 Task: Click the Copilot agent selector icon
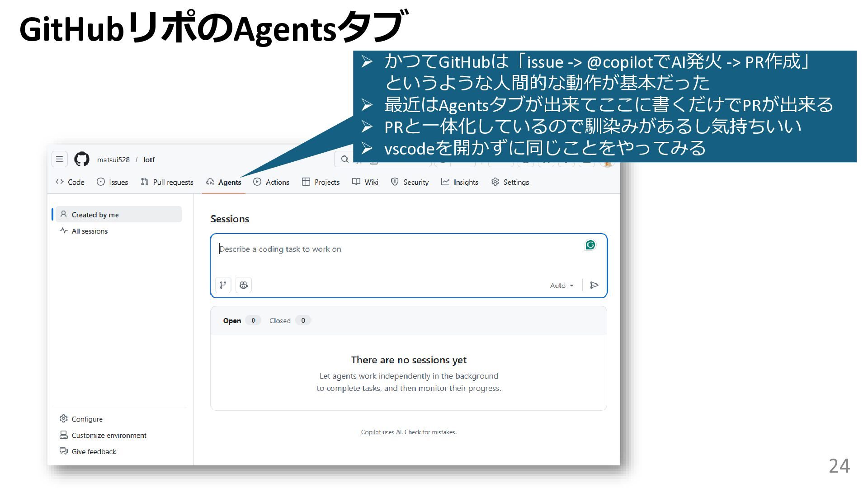pyautogui.click(x=243, y=285)
